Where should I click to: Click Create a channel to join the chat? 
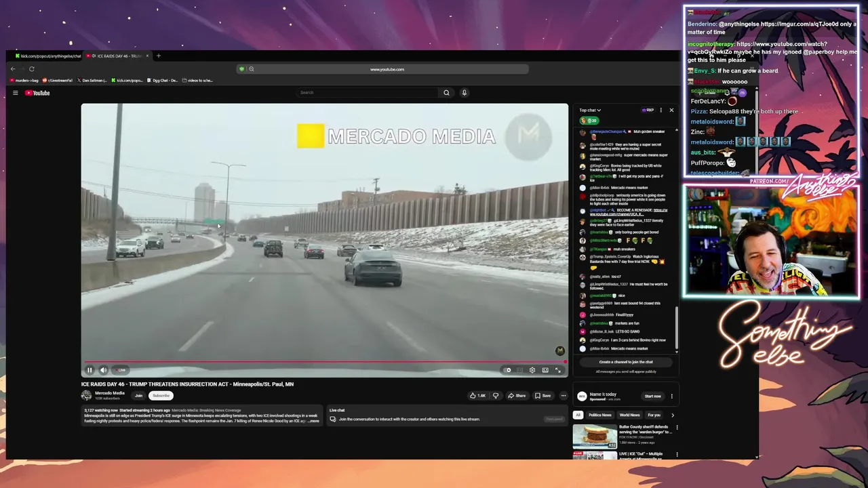click(626, 362)
